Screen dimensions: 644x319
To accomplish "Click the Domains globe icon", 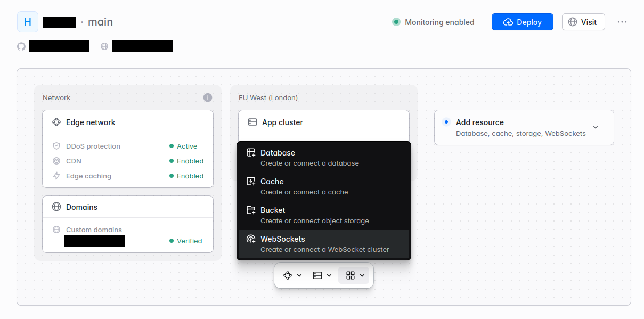I will pos(56,207).
